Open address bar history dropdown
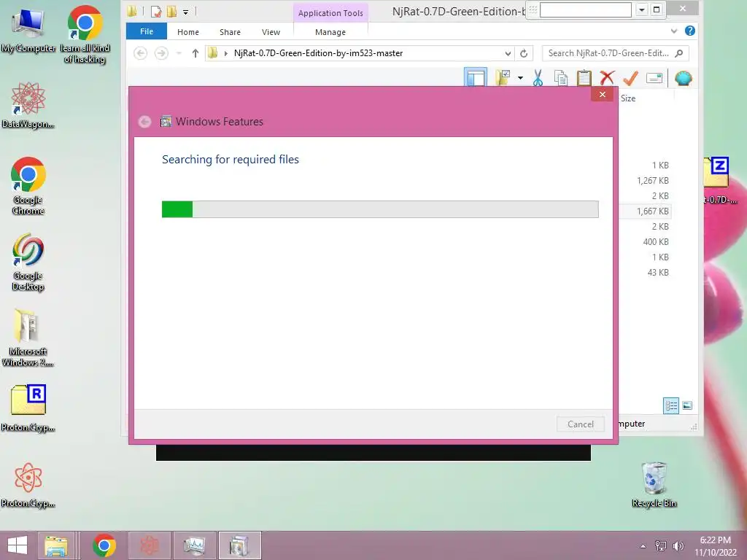 coord(508,53)
